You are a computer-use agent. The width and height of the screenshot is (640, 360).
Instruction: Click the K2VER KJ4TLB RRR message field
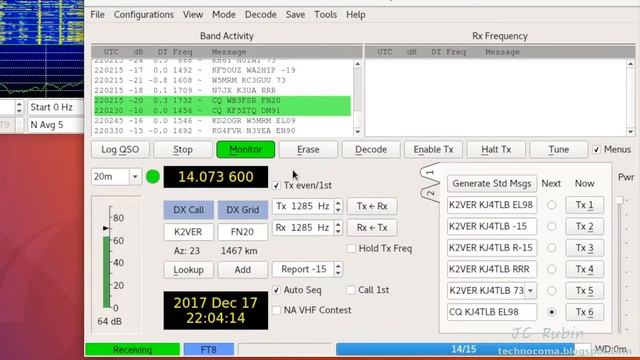click(492, 269)
